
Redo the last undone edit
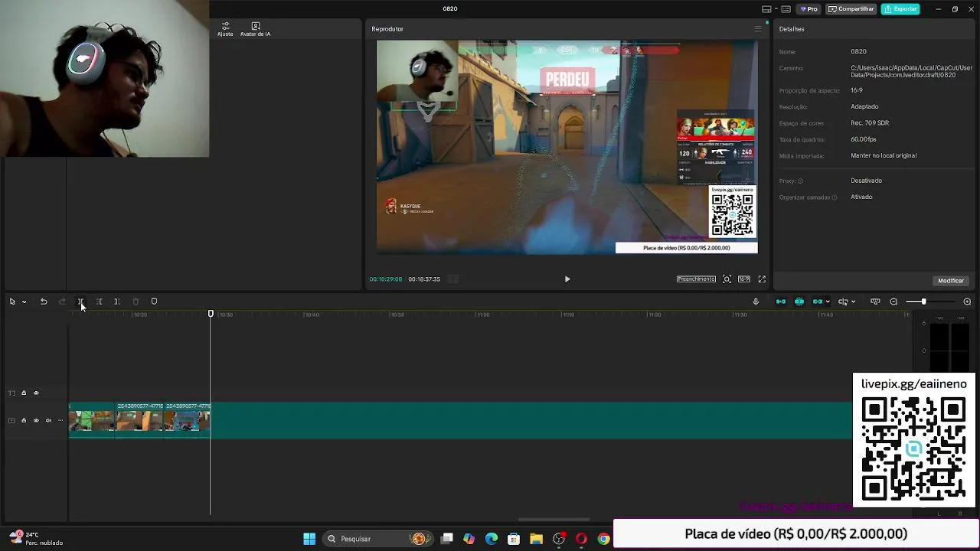click(x=62, y=302)
